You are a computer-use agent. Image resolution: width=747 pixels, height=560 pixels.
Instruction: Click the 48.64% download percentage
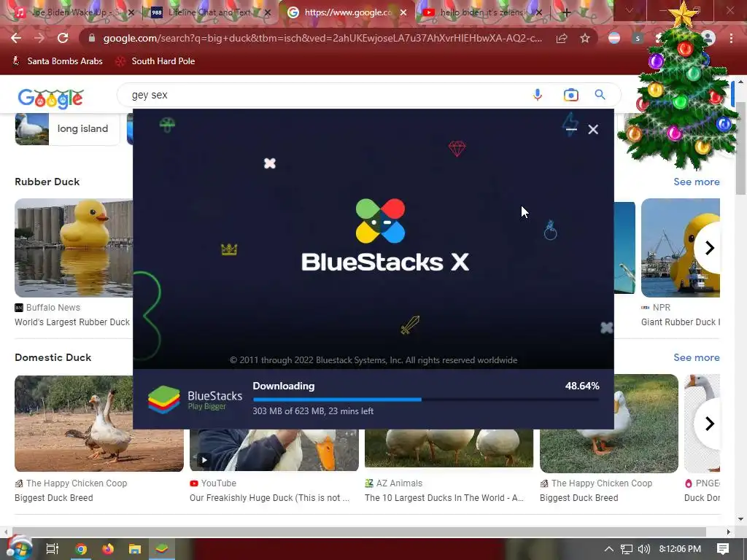click(581, 386)
